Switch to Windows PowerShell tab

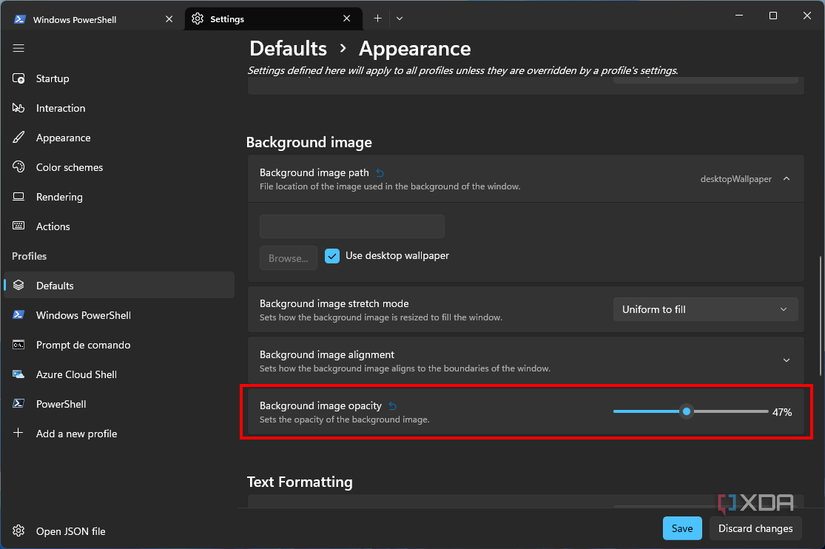coord(88,19)
